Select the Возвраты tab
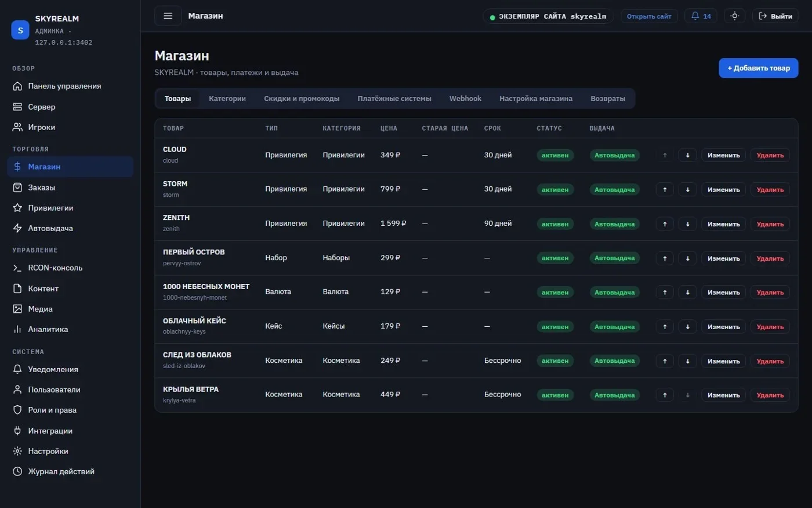Screen dimensions: 812x508 point(608,99)
